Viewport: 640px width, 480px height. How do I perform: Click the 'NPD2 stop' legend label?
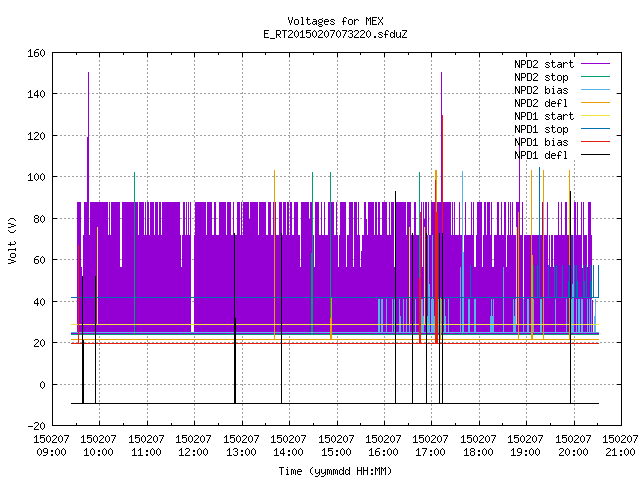[541, 77]
